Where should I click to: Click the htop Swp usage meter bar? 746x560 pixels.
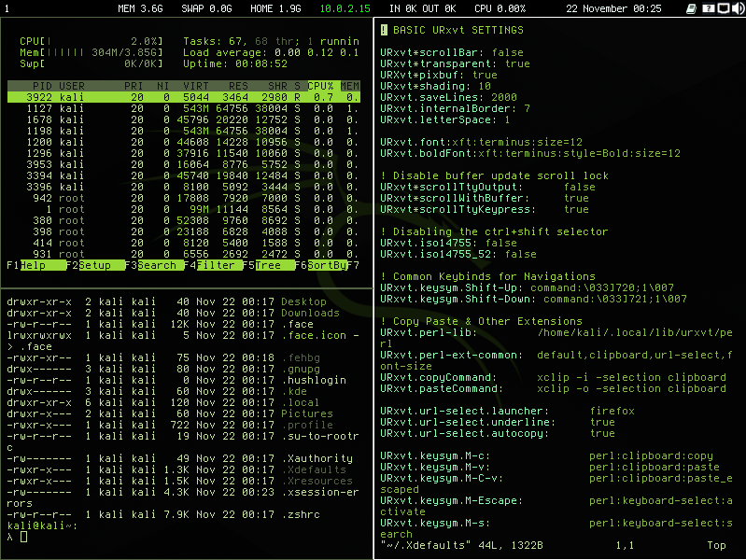tap(91, 63)
